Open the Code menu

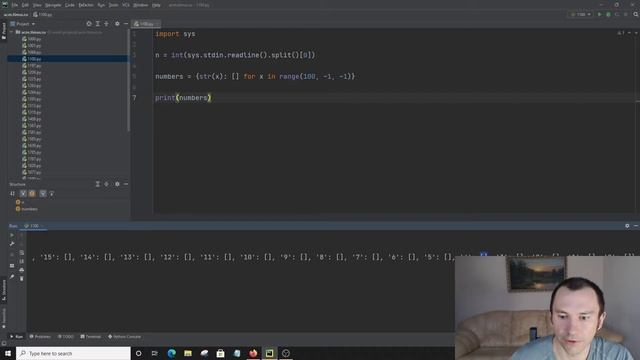(70, 5)
